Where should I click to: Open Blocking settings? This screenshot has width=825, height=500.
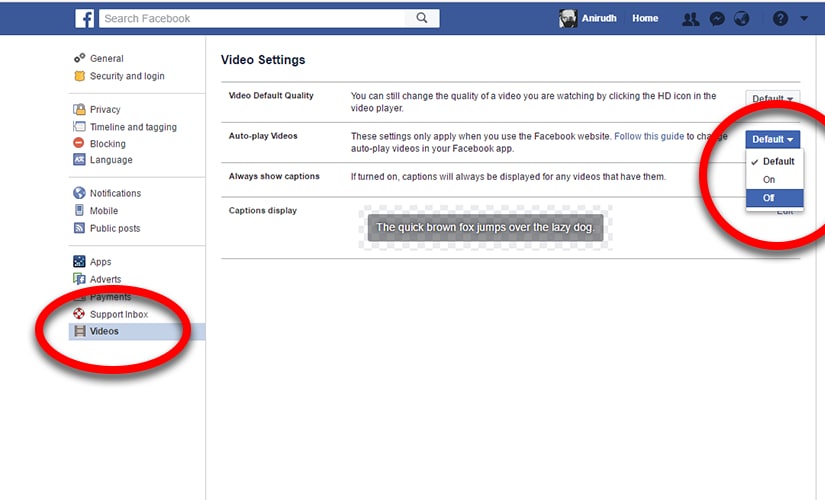coord(108,144)
